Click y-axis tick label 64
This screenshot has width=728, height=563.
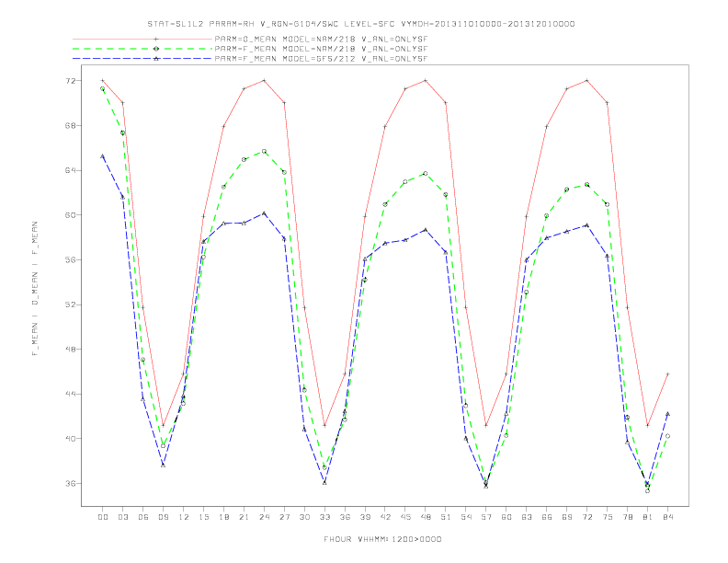tap(71, 170)
